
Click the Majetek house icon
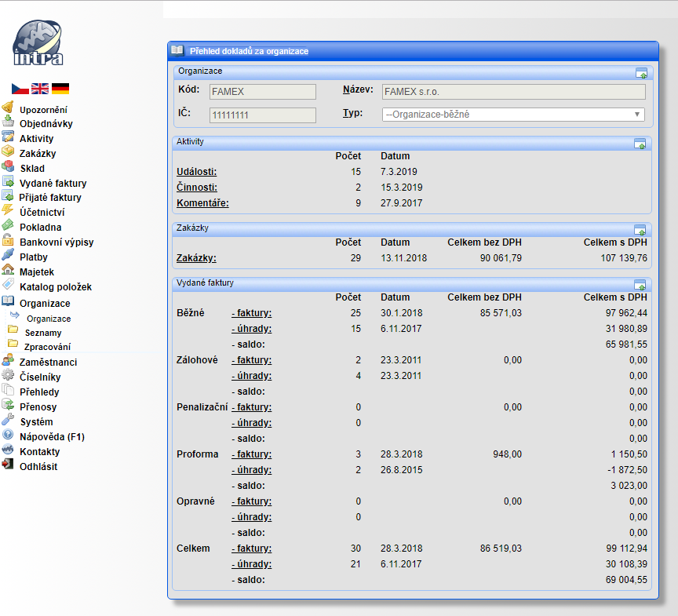click(8, 272)
